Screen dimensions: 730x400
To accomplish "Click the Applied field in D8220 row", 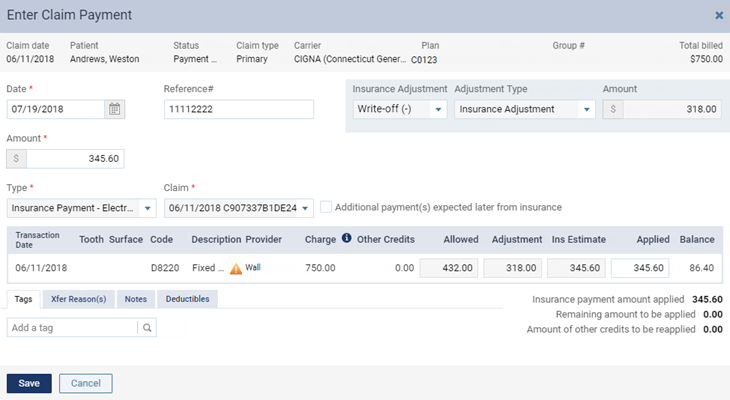I will coord(640,268).
